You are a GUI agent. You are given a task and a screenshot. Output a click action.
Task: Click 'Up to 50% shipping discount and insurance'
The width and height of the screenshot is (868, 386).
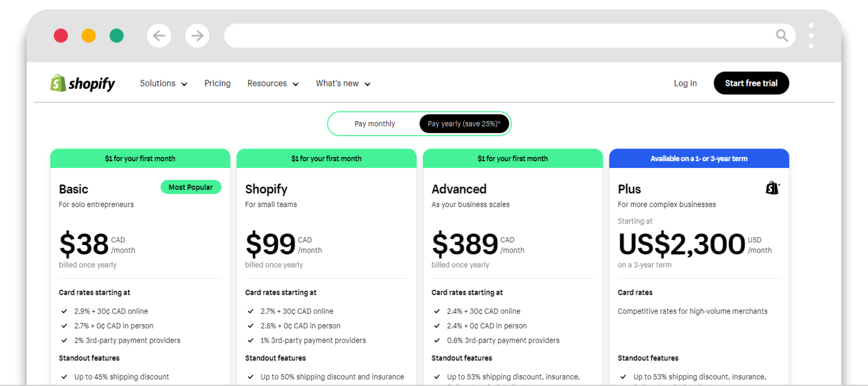tap(332, 377)
